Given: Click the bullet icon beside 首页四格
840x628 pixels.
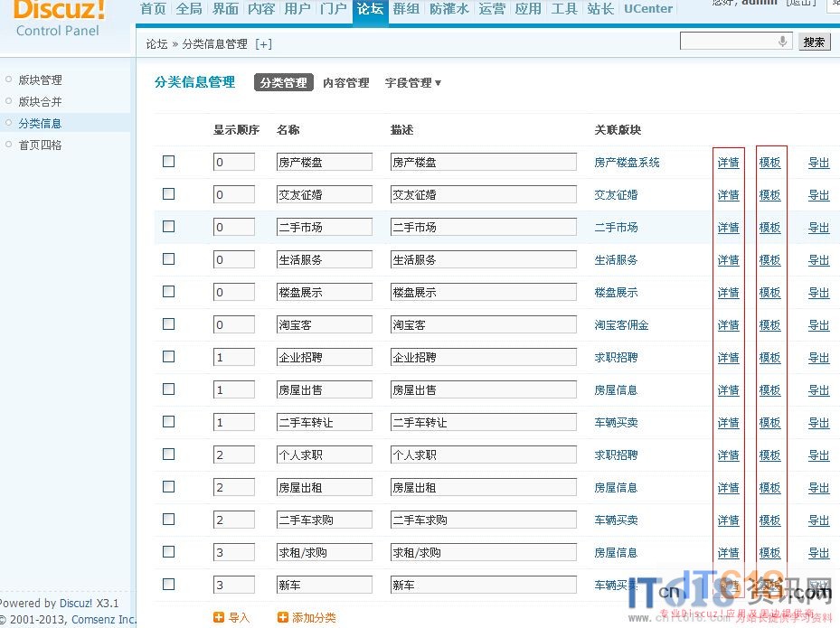Looking at the screenshot, I should 9,145.
